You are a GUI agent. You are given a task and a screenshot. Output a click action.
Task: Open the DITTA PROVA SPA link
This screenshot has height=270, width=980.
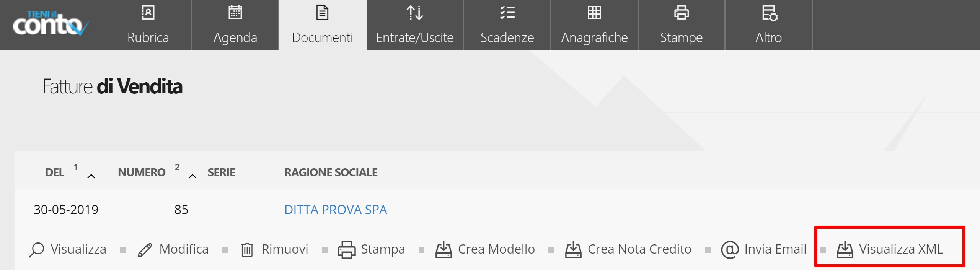336,210
